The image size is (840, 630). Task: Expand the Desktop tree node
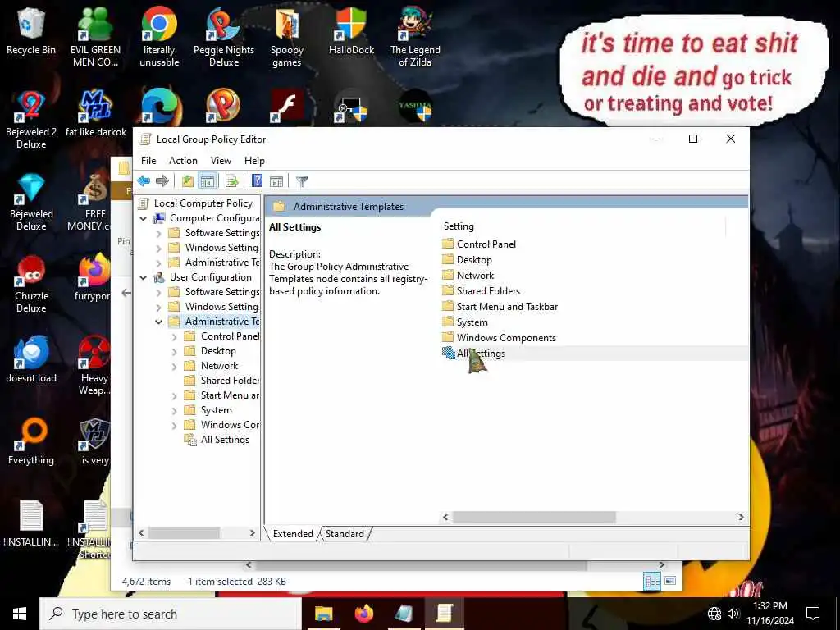tap(174, 352)
